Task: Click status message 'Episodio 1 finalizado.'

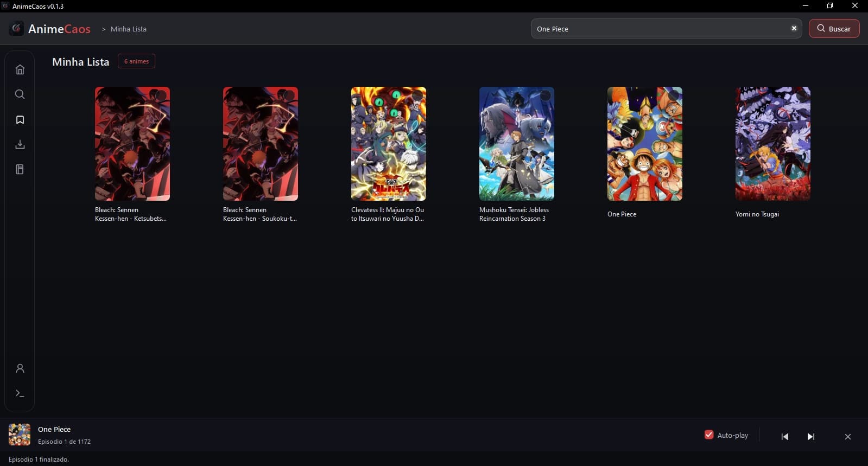Action: point(39,459)
